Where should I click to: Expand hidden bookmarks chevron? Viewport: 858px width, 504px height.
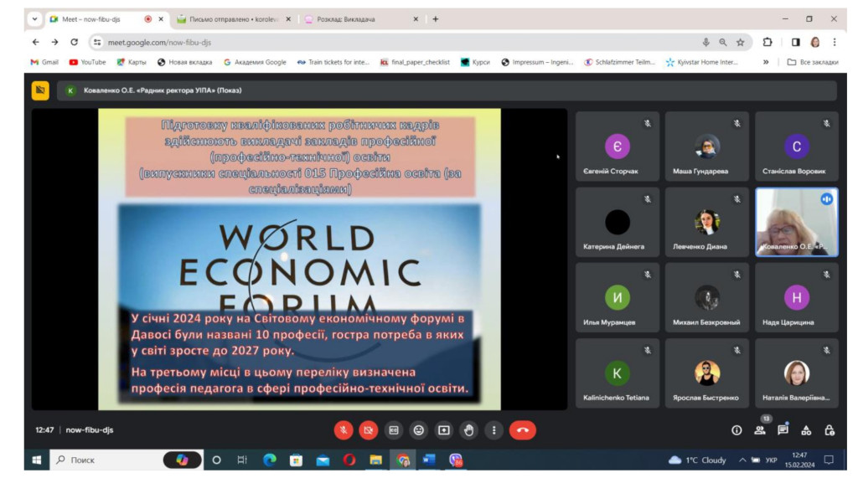[766, 62]
